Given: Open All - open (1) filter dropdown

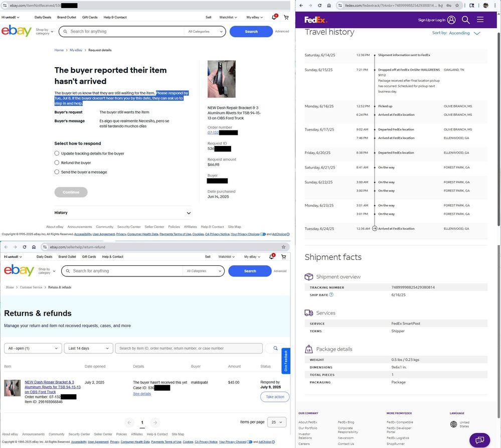Looking at the screenshot, I should coord(33,348).
